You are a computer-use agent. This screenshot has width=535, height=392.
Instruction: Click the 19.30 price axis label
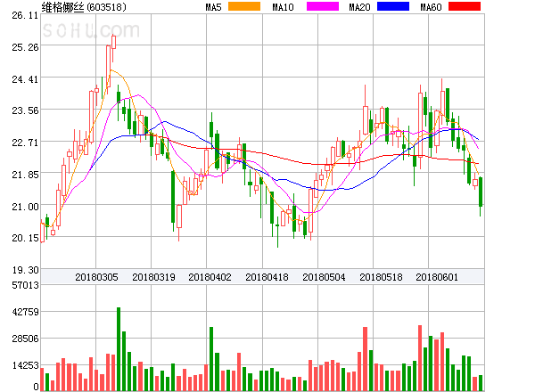point(25,270)
